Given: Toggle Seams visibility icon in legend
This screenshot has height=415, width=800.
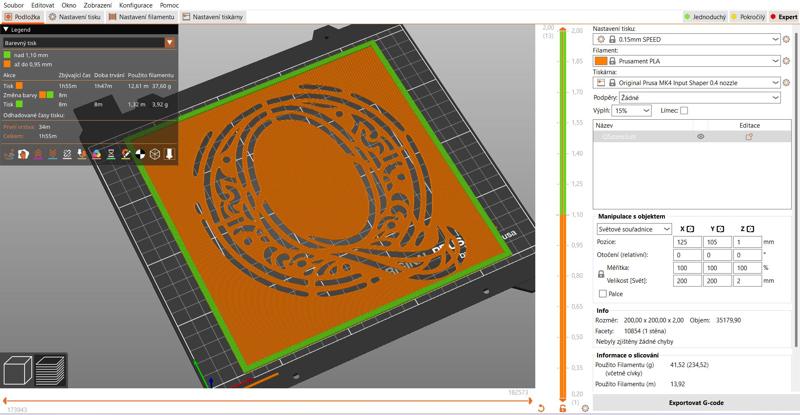Looking at the screenshot, I should (x=67, y=154).
